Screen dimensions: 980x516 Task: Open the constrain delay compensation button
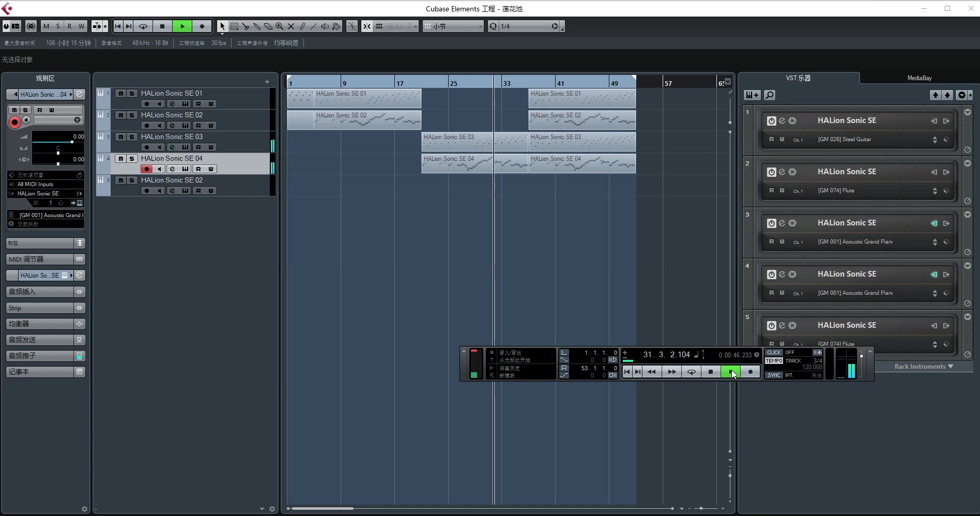(31, 26)
